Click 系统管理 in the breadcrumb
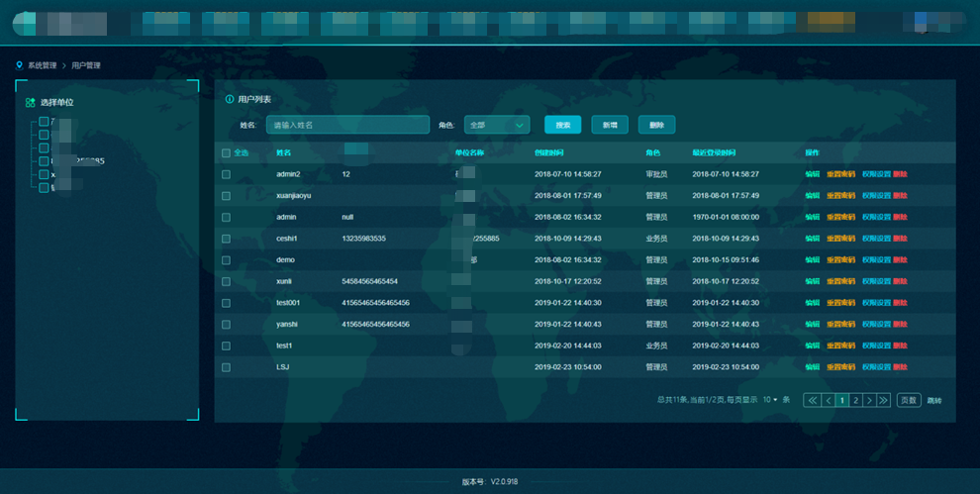Screen dimensions: 980x494 pyautogui.click(x=43, y=65)
